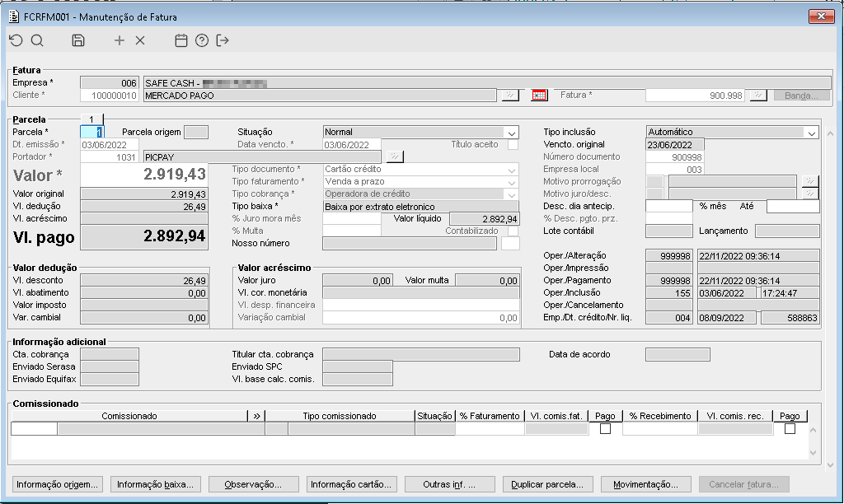Open the Informação baixa button
The height and width of the screenshot is (504, 844).
pos(155,484)
